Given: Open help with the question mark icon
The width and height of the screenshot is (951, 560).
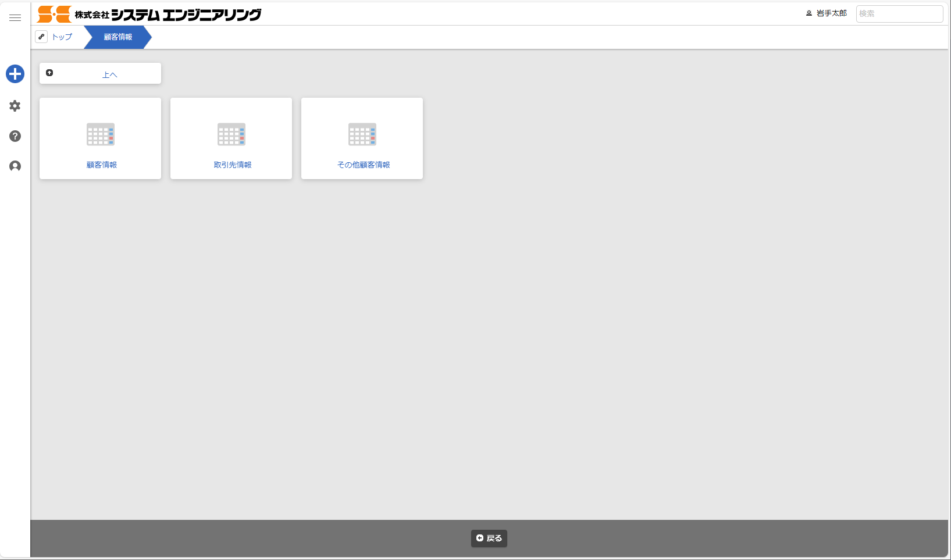Looking at the screenshot, I should pyautogui.click(x=15, y=136).
